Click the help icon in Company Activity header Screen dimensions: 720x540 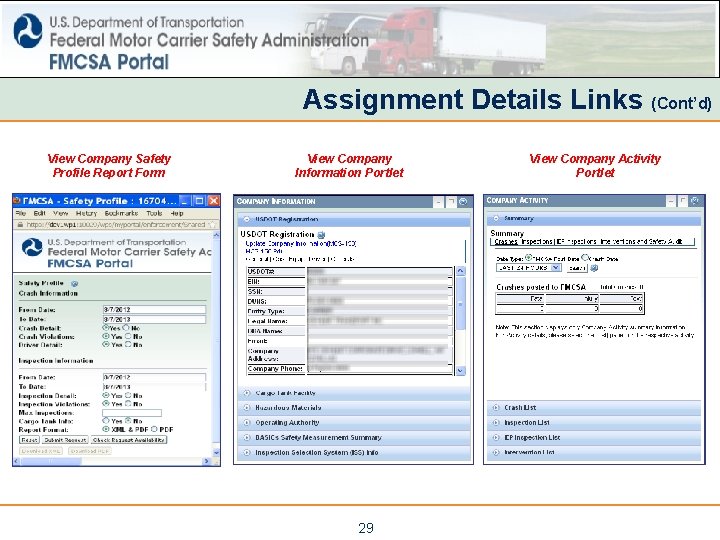(x=695, y=201)
